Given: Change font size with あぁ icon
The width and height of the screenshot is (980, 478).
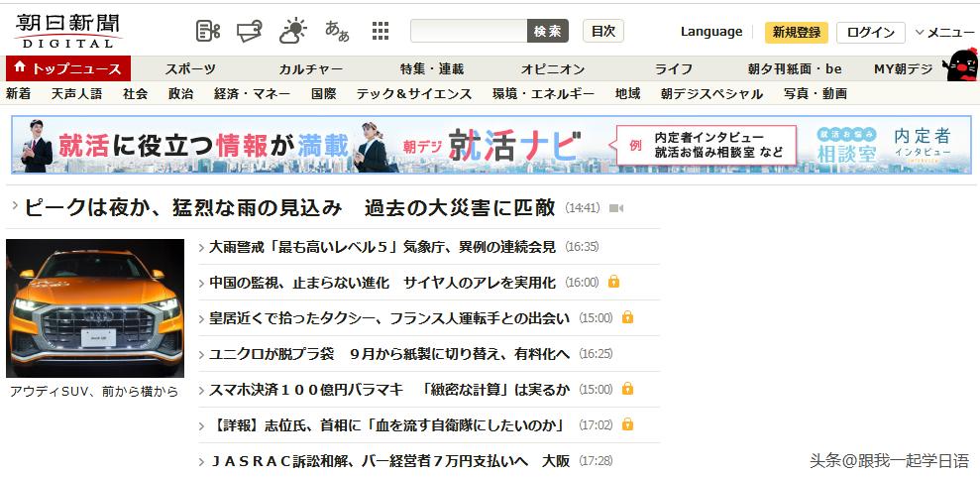Looking at the screenshot, I should point(337,31).
